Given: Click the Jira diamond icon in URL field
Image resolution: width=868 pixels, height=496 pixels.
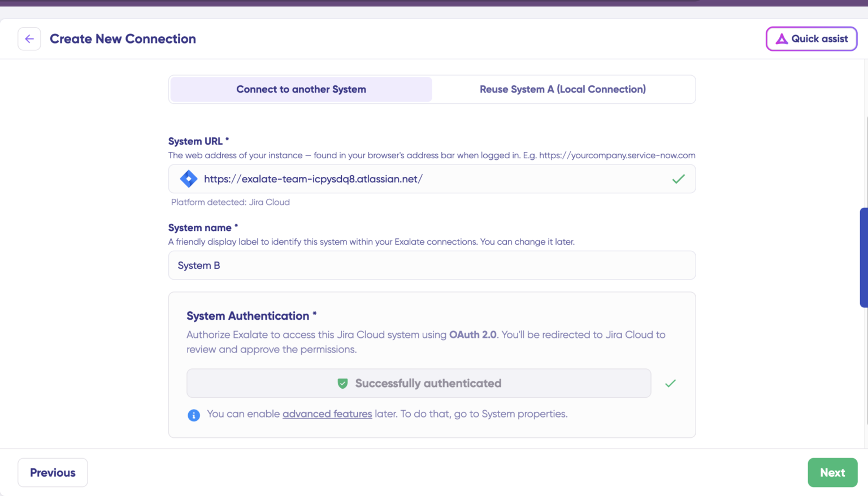Looking at the screenshot, I should [189, 179].
